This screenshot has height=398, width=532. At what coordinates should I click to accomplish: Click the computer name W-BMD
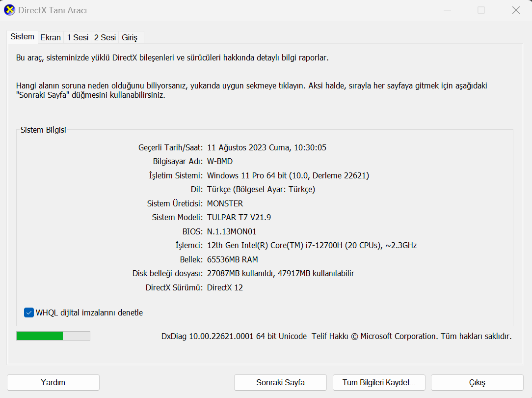pos(220,161)
